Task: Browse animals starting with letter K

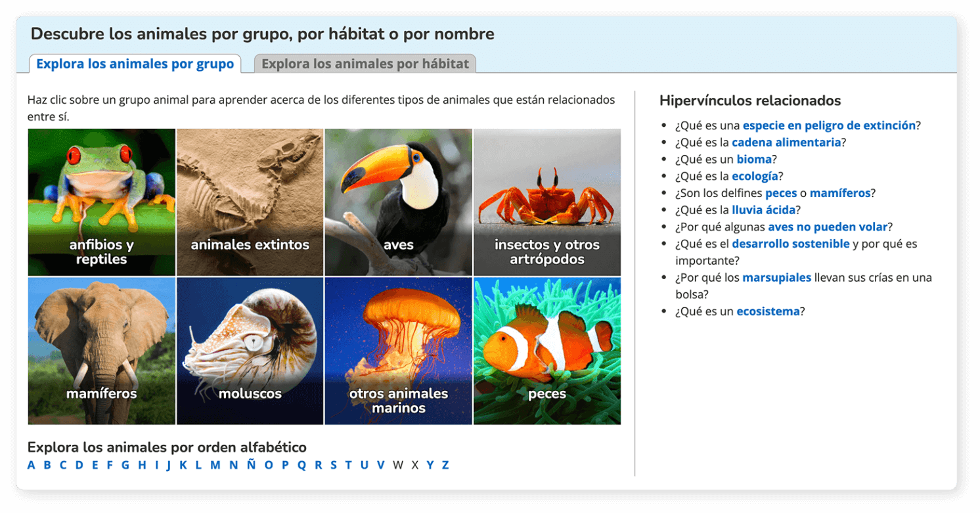Action: point(183,465)
